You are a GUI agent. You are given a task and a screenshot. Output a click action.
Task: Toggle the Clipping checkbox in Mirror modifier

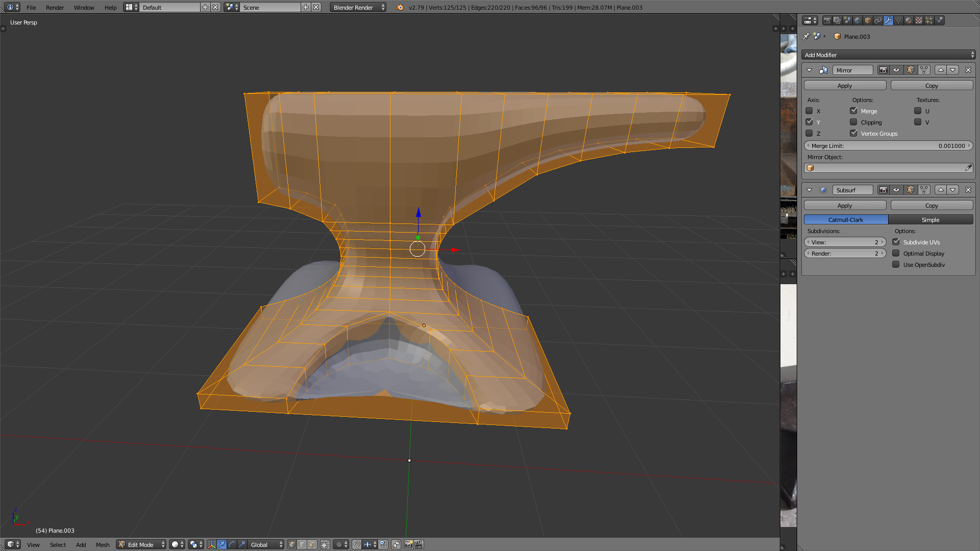click(854, 122)
